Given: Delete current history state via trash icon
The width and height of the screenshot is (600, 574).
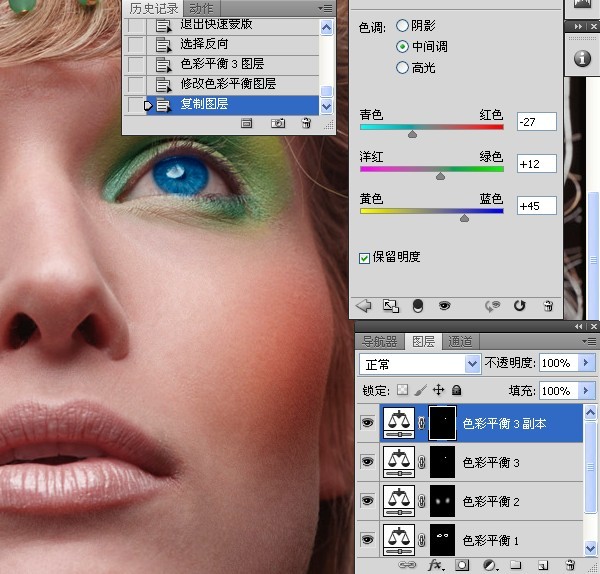Looking at the screenshot, I should click(x=306, y=123).
